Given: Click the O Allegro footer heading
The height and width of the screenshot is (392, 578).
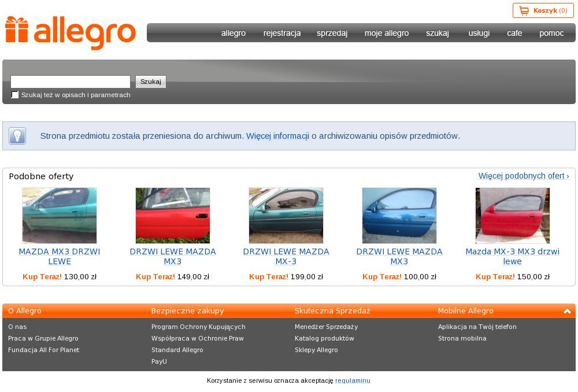Looking at the screenshot, I should (x=25, y=311).
